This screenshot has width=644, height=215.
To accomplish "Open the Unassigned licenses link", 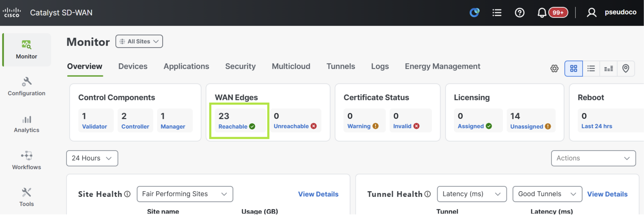I will [x=527, y=127].
